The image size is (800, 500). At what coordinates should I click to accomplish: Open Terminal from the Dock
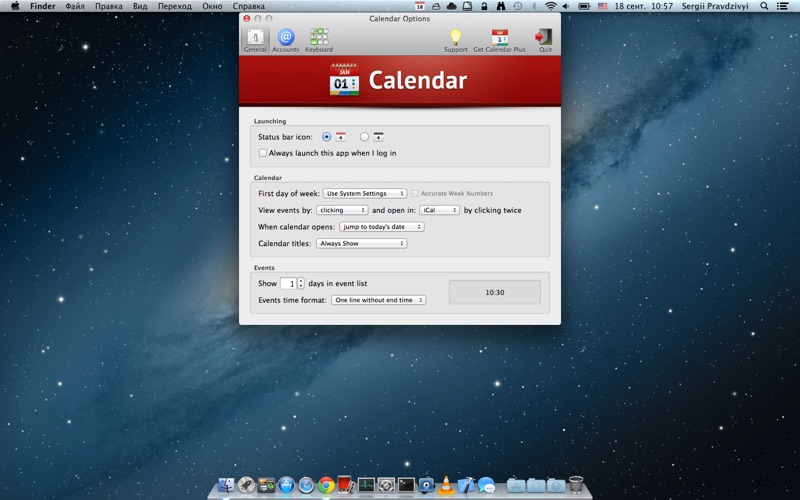pyautogui.click(x=406, y=485)
